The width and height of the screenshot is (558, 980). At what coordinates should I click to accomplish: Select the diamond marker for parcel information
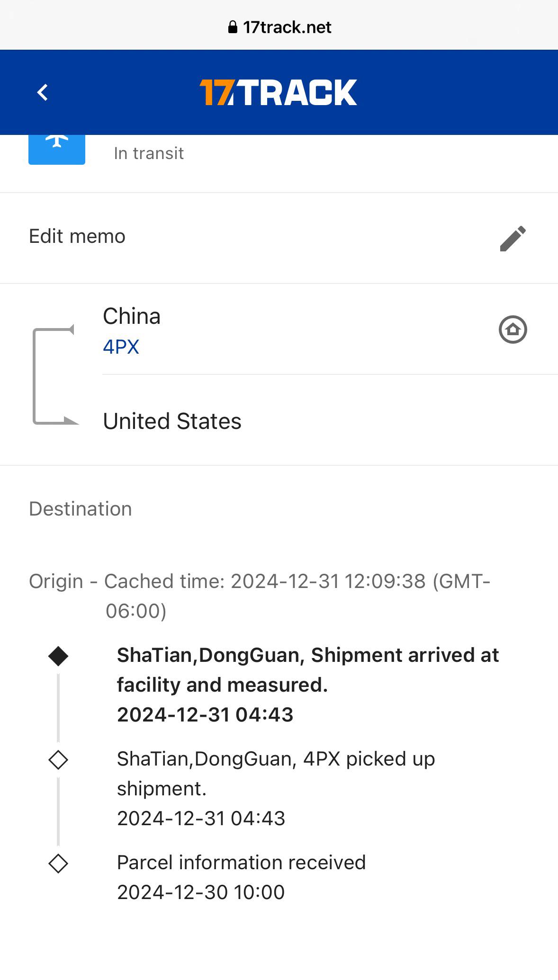pyautogui.click(x=58, y=864)
